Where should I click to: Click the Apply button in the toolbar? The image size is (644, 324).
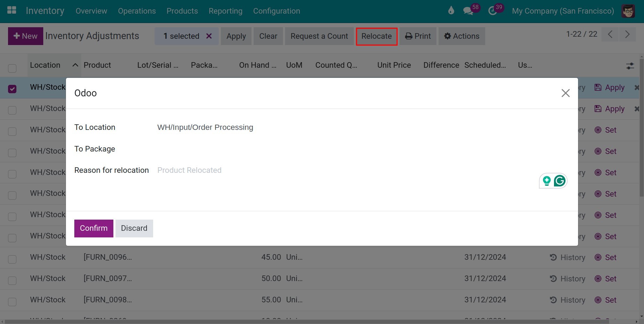[x=236, y=36]
